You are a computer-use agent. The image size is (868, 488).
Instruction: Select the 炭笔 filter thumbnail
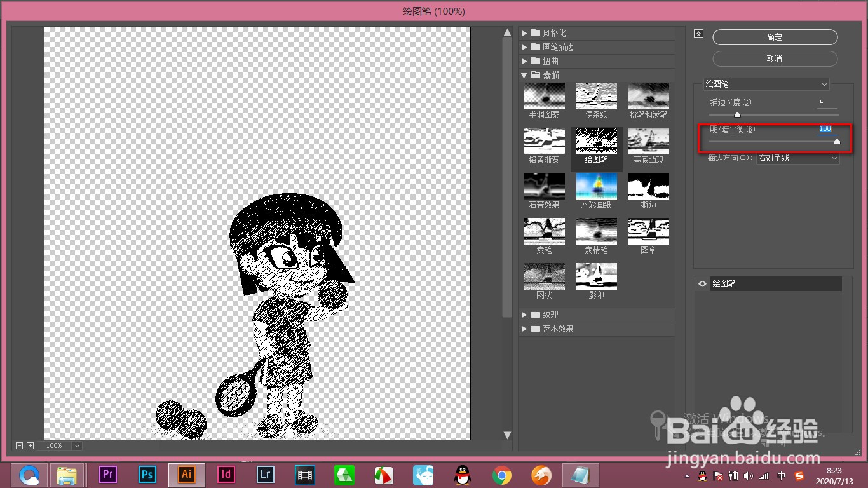544,231
